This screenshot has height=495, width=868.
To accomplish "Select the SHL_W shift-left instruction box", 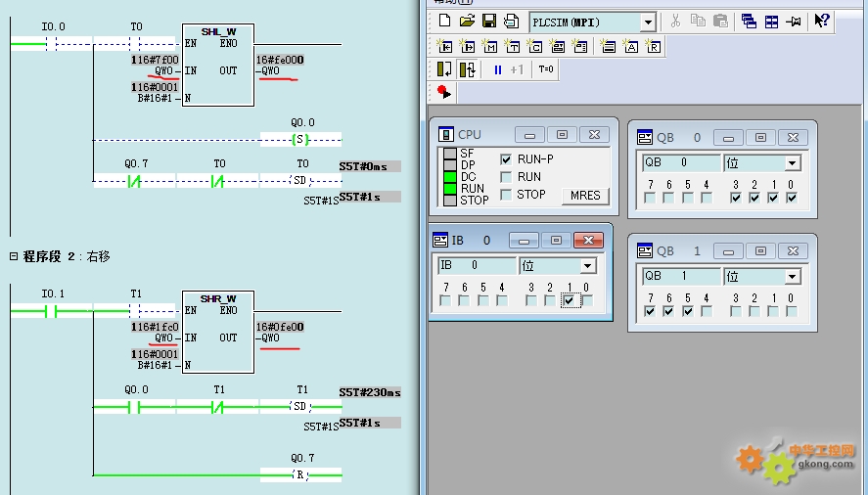I will pos(218,66).
